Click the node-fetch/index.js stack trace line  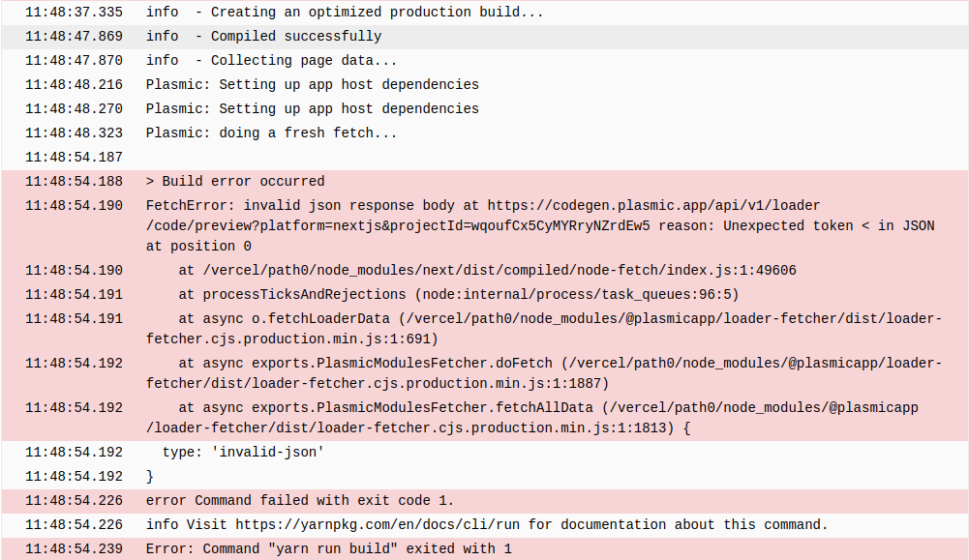tap(487, 271)
